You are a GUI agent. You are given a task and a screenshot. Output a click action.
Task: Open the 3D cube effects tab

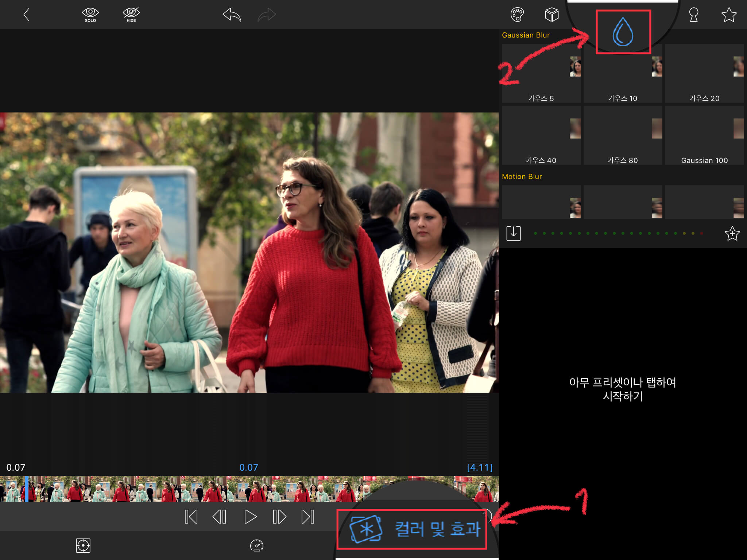(551, 15)
